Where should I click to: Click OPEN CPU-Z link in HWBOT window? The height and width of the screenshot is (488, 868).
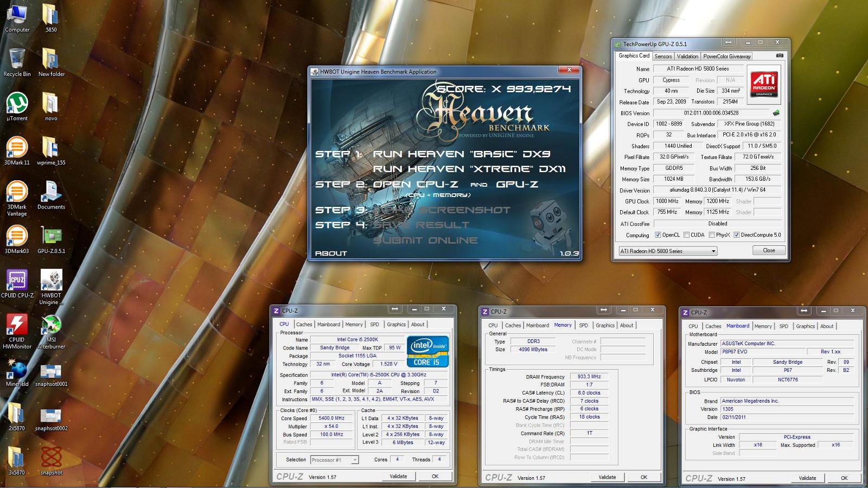click(x=415, y=185)
